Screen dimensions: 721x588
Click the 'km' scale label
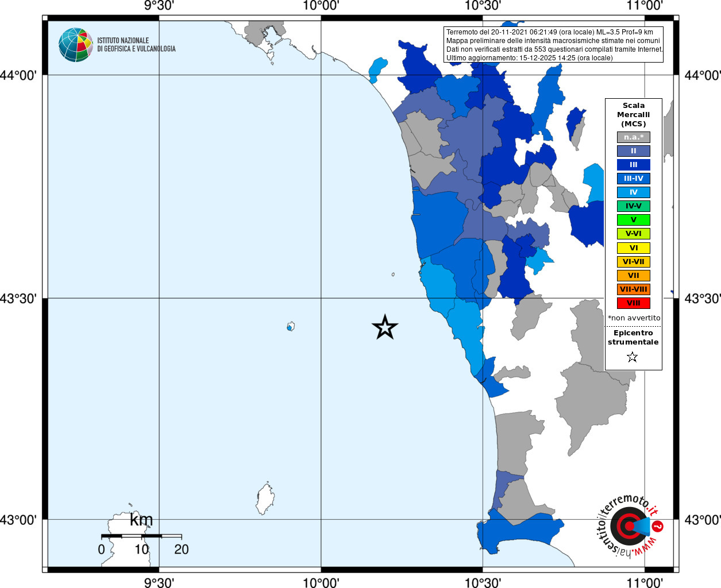pos(141,520)
